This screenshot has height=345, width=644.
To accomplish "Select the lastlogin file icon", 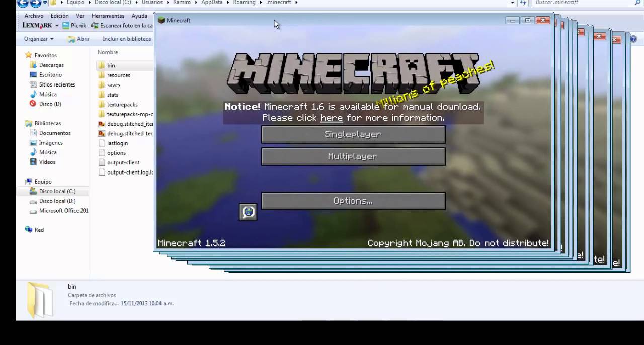I will pos(101,143).
